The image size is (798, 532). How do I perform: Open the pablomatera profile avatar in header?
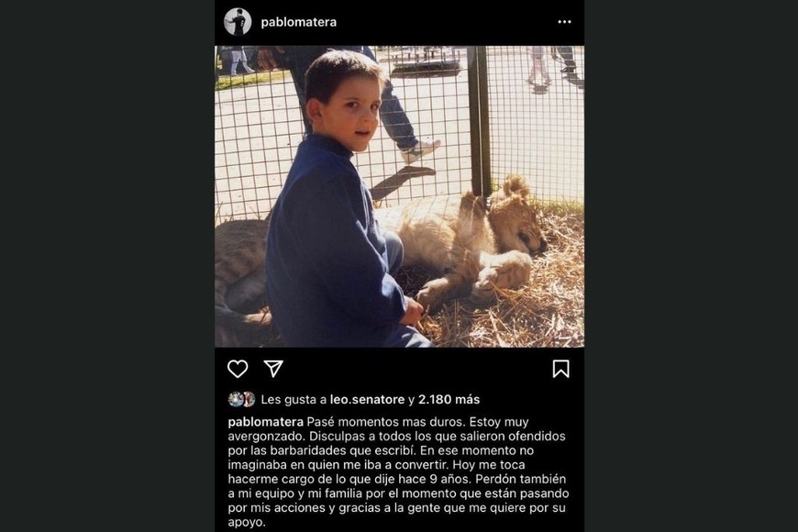[x=238, y=22]
